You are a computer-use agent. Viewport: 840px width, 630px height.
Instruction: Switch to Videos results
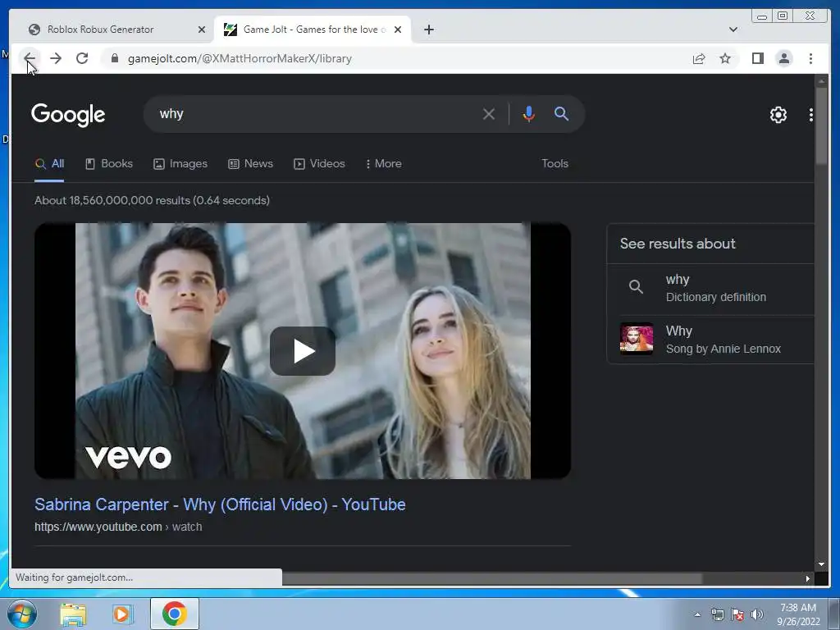coord(319,164)
